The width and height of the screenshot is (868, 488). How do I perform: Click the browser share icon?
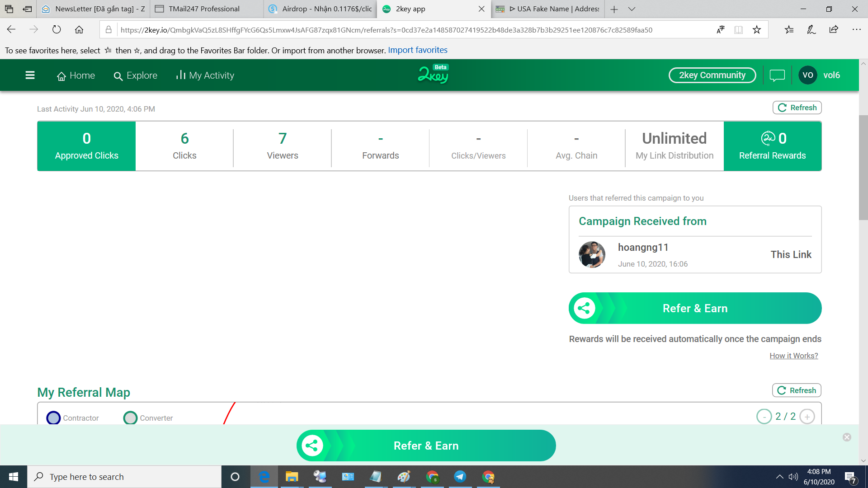(834, 30)
